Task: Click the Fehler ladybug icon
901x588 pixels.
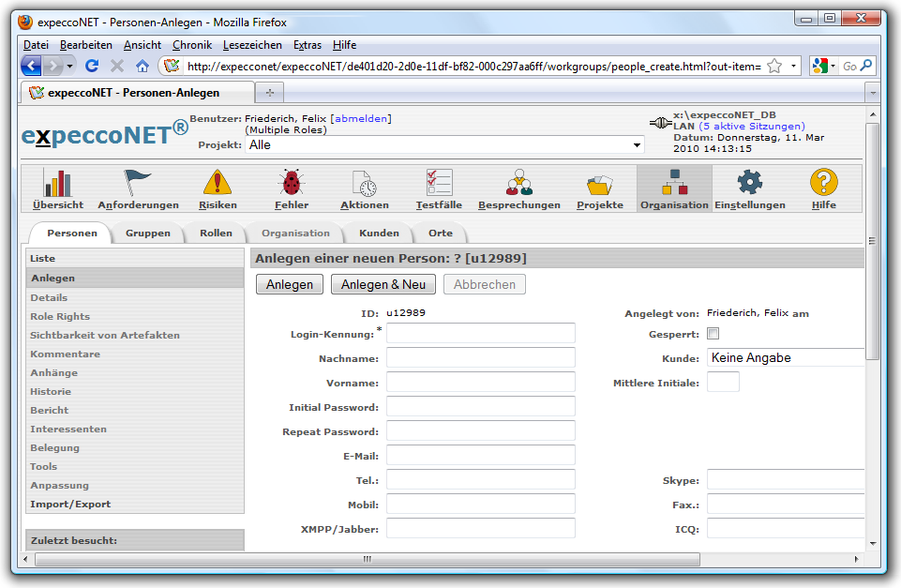Action: (291, 183)
